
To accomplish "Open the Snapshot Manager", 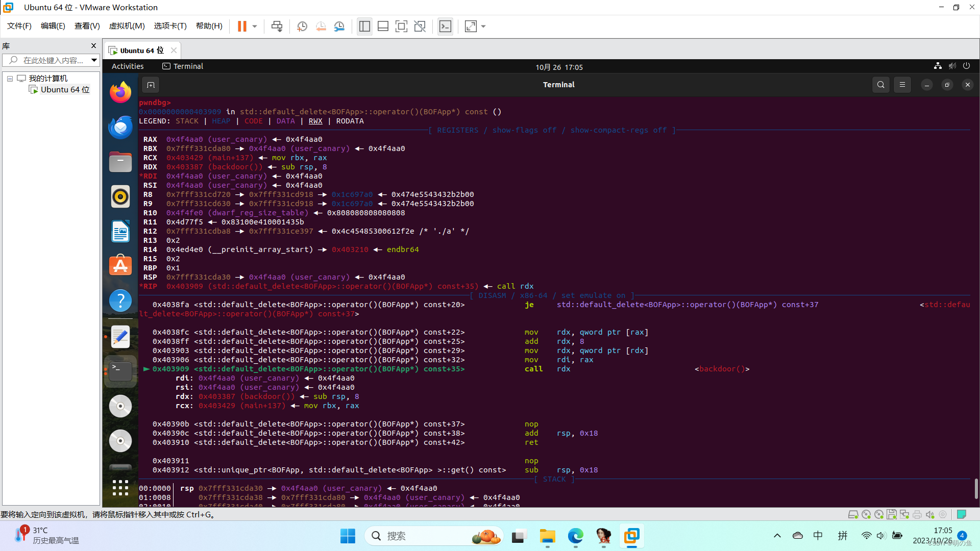I will coord(339,26).
